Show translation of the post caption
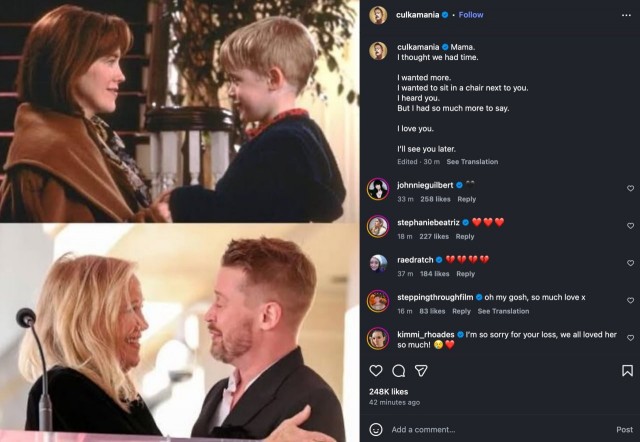This screenshot has width=640, height=442. (472, 162)
